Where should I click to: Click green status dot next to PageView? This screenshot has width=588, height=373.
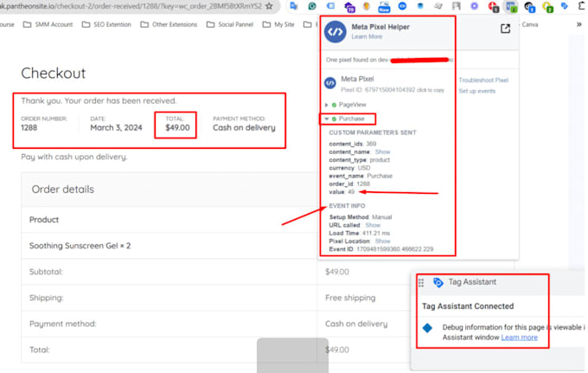point(334,105)
